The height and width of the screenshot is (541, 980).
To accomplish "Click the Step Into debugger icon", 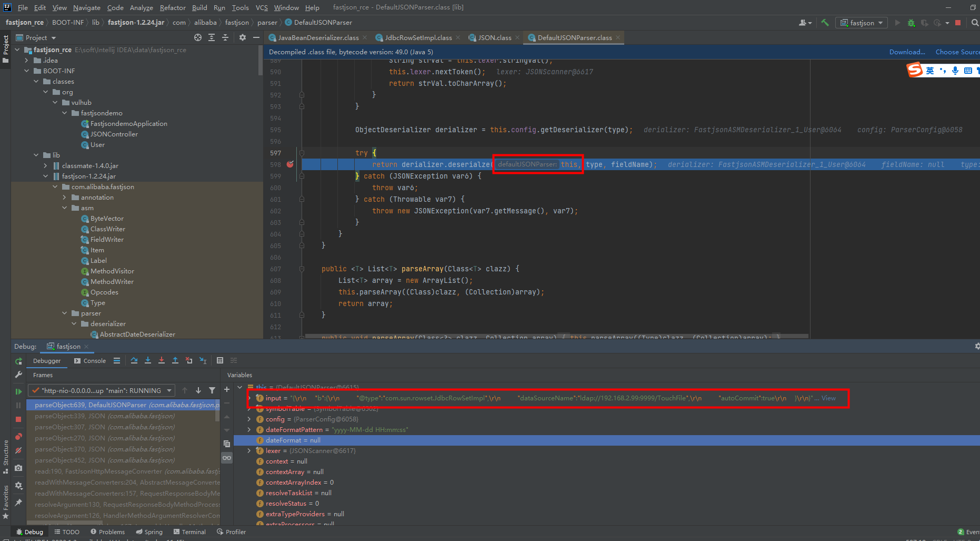I will (x=148, y=360).
